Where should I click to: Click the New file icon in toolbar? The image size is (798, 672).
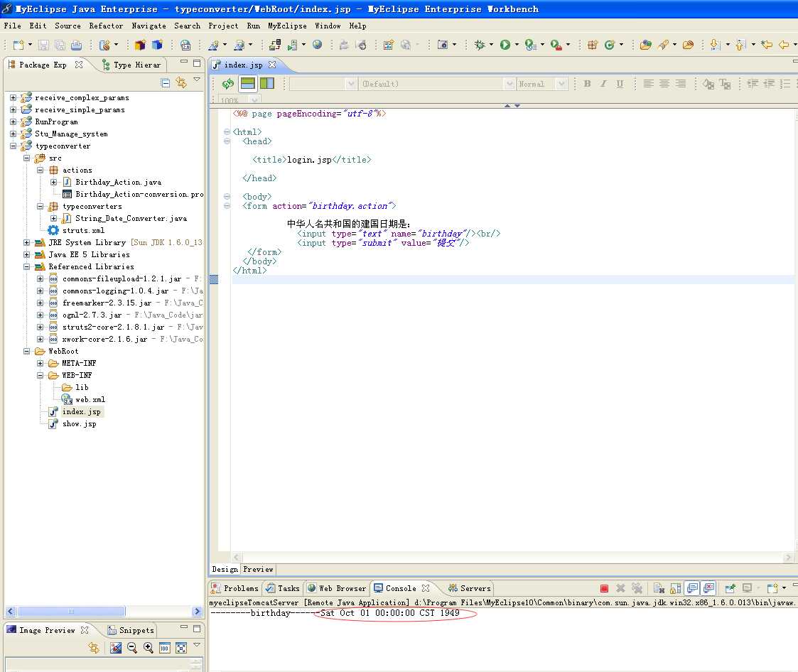click(x=18, y=45)
